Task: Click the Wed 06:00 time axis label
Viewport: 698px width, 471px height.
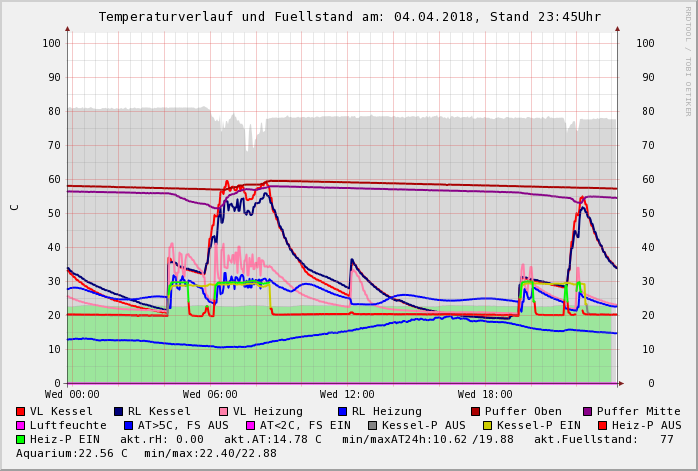Action: [210, 394]
